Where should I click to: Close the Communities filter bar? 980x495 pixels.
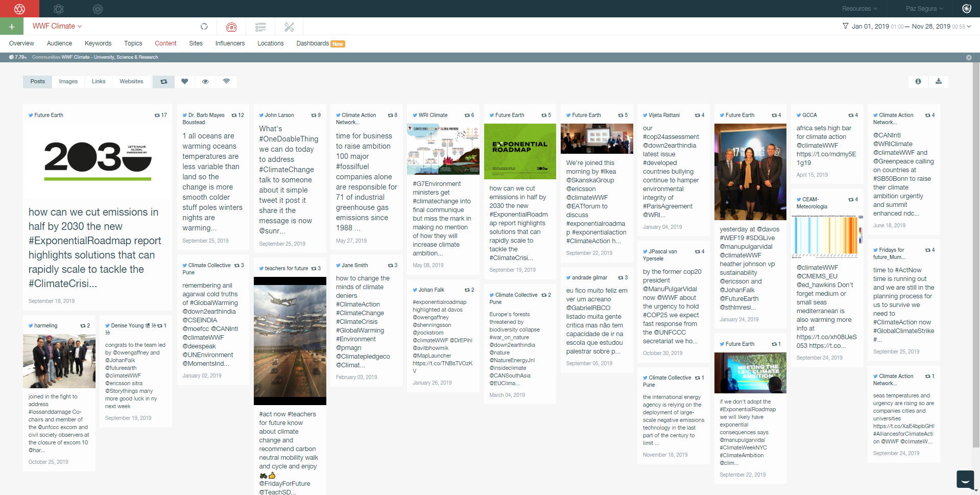coord(969,58)
